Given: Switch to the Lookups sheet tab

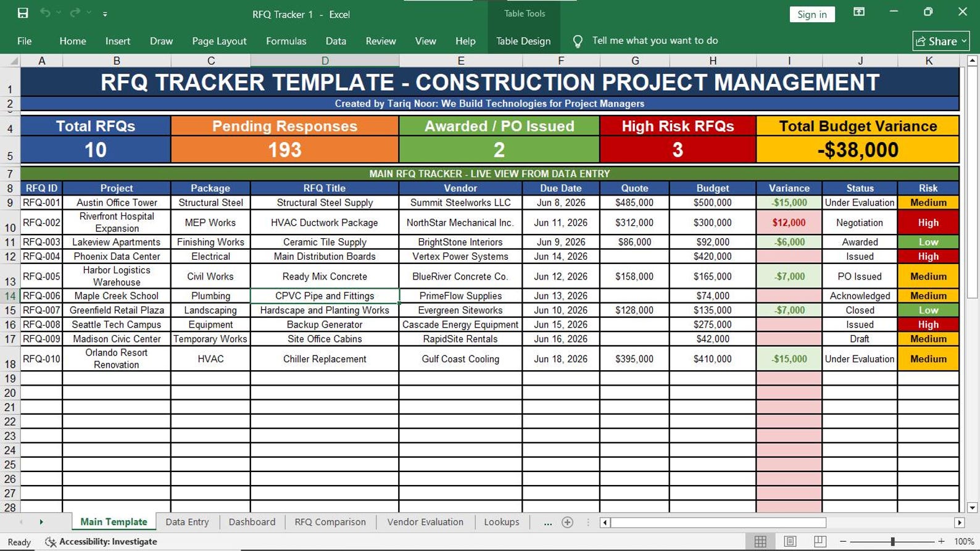Looking at the screenshot, I should (x=502, y=522).
